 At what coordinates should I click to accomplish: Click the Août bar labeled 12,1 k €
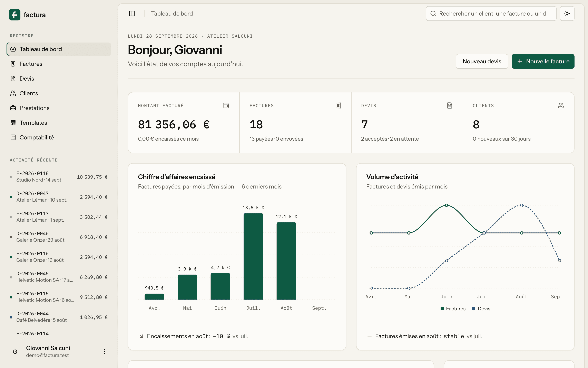[286, 261]
